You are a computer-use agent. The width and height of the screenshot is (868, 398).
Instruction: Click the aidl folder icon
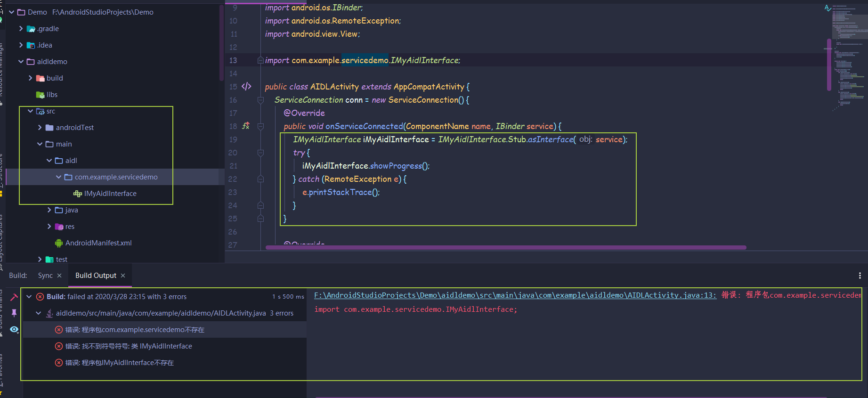(x=59, y=161)
